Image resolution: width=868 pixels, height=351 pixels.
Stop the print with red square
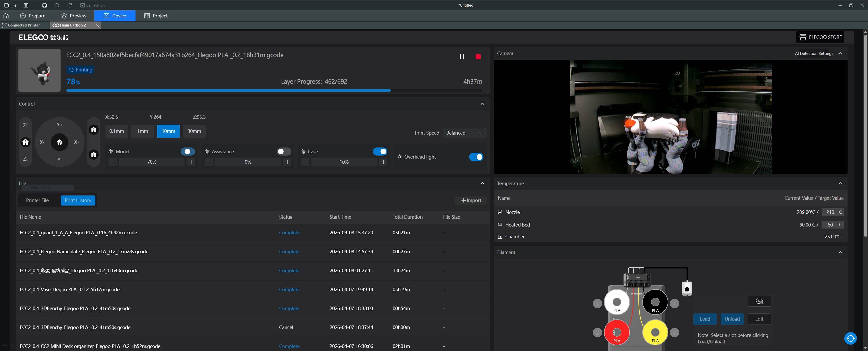478,57
